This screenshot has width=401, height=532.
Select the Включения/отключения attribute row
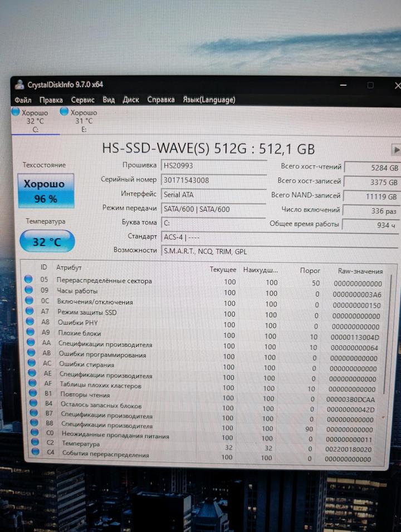click(206, 302)
